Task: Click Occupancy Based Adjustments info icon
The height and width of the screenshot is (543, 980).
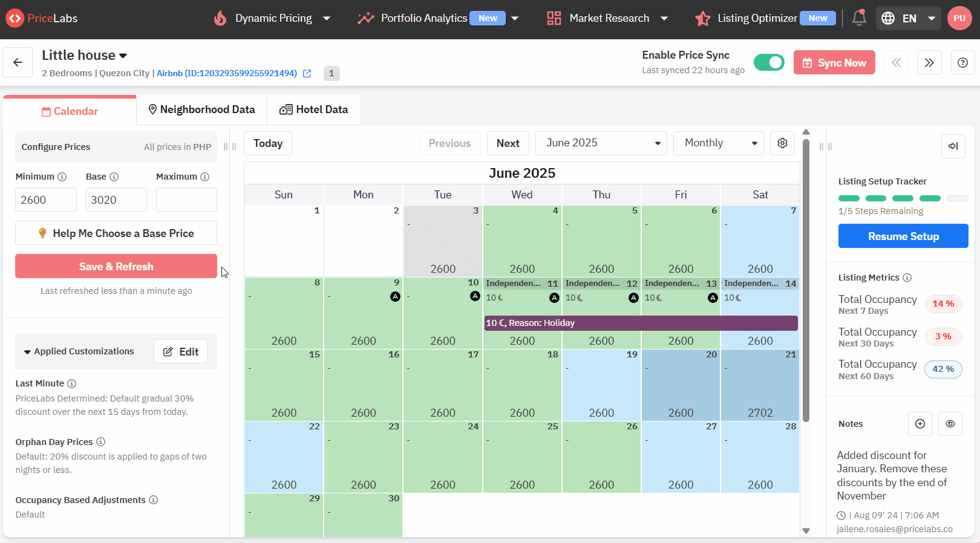Action: click(153, 500)
